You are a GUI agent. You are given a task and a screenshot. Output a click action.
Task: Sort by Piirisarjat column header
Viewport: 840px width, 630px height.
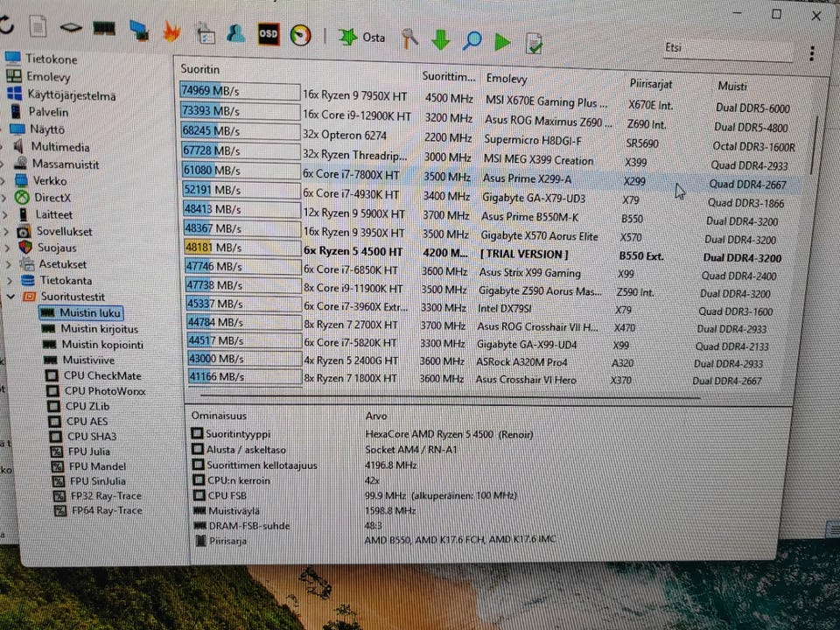click(x=650, y=84)
